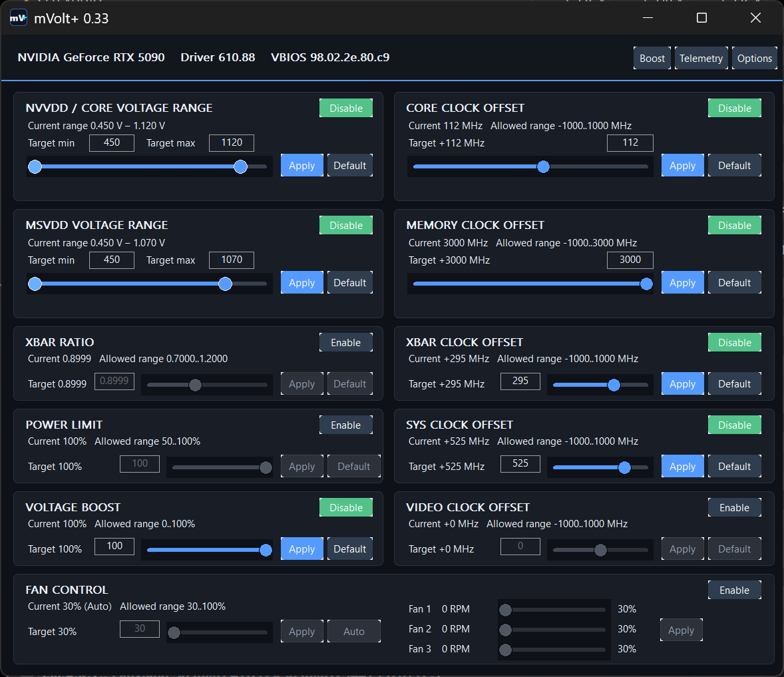Apply the Core Clock Offset

pos(682,166)
